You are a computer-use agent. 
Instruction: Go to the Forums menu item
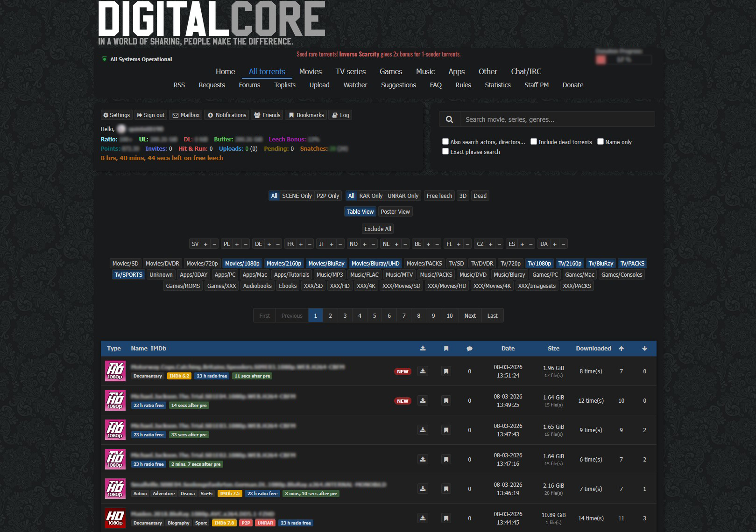[x=249, y=85]
